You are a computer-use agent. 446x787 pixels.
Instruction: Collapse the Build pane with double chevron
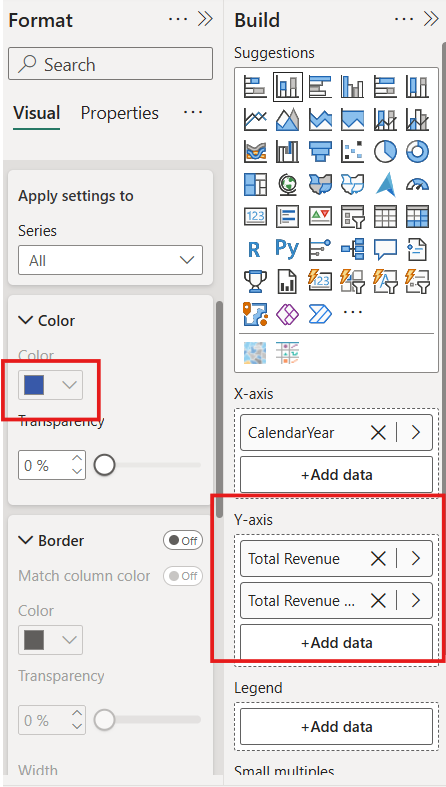[x=431, y=19]
